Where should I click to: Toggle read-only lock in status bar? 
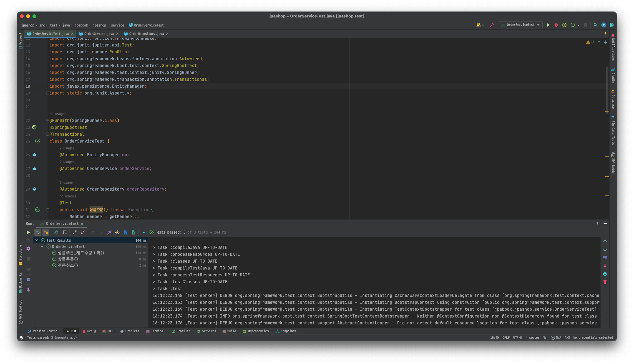pos(545,337)
